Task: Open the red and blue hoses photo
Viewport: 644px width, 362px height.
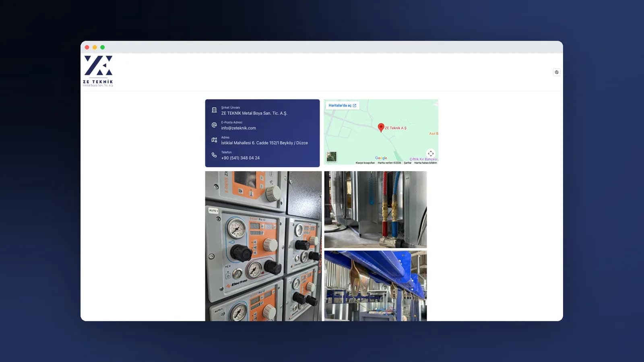Action: 376,209
